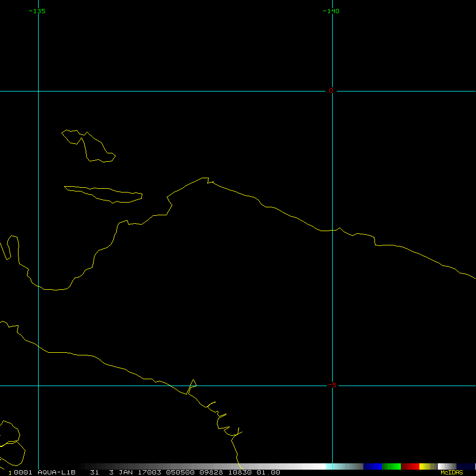Click the red segment of the color bar

(x=410, y=466)
